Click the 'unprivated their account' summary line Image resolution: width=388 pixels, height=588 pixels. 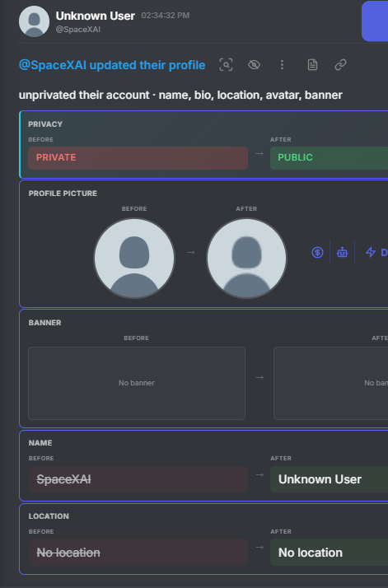click(180, 95)
